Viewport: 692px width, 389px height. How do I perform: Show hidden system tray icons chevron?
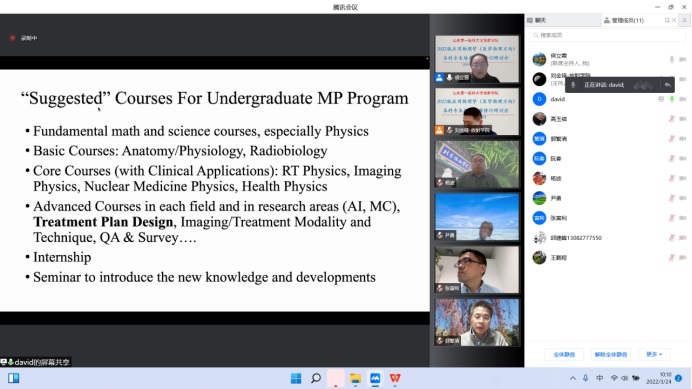573,378
